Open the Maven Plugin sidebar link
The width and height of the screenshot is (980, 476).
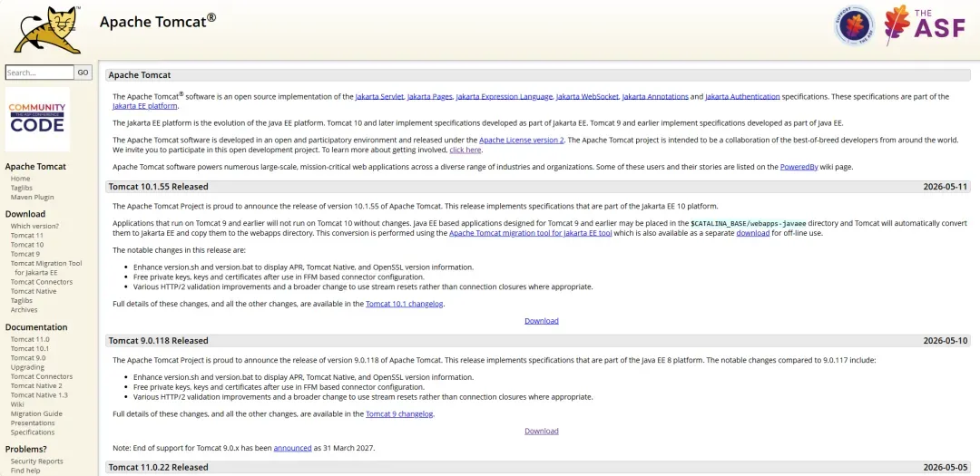(32, 198)
